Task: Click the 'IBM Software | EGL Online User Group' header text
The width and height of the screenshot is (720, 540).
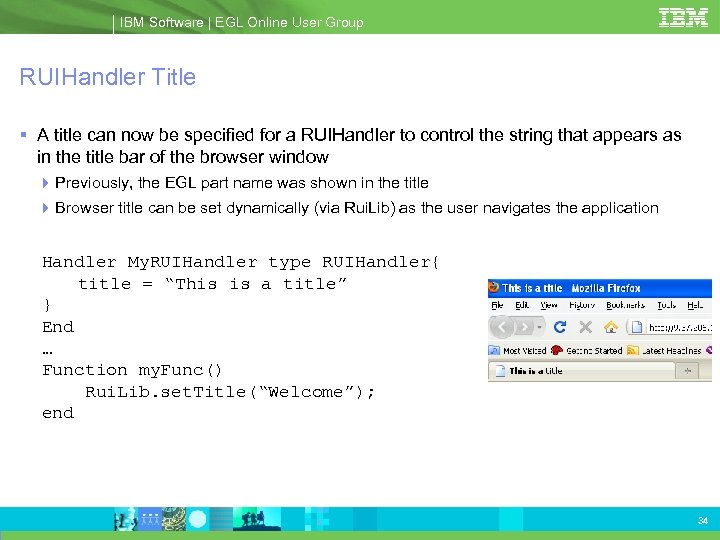Action: click(x=242, y=22)
